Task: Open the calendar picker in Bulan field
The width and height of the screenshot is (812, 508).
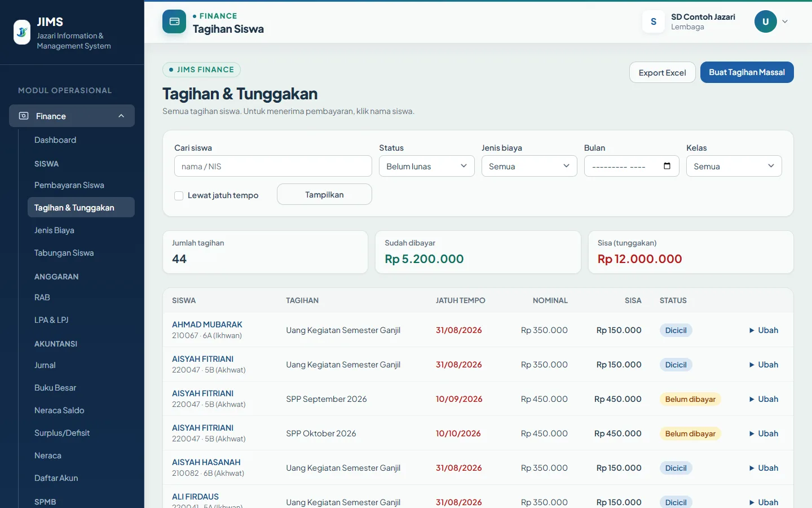Action: (x=667, y=166)
